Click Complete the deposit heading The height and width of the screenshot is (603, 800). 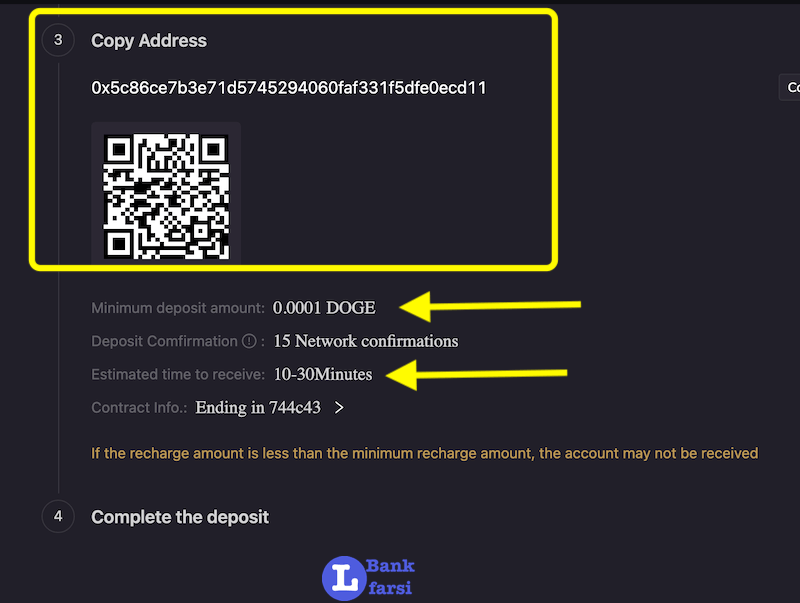click(x=180, y=517)
